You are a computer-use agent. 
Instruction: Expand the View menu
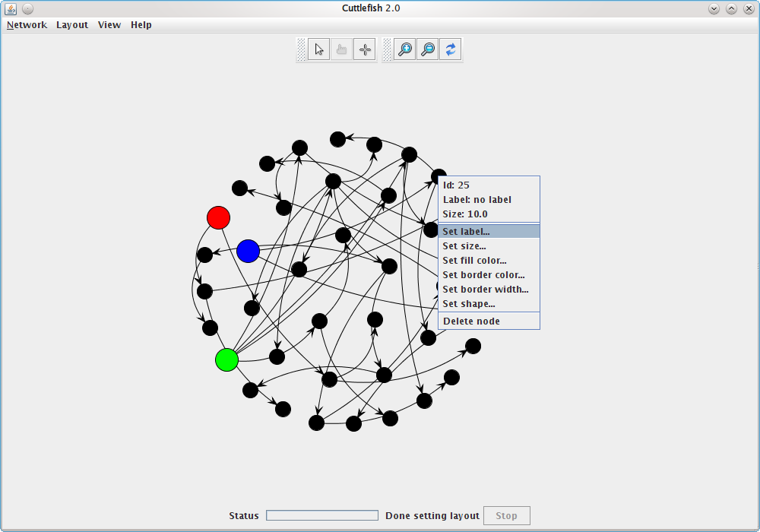109,25
